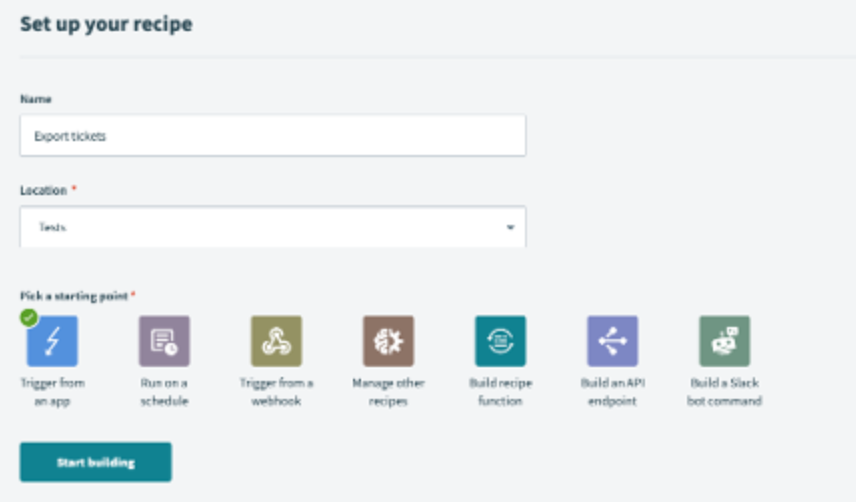Select the Manage other recipes icon
The image size is (856, 502).
(388, 342)
